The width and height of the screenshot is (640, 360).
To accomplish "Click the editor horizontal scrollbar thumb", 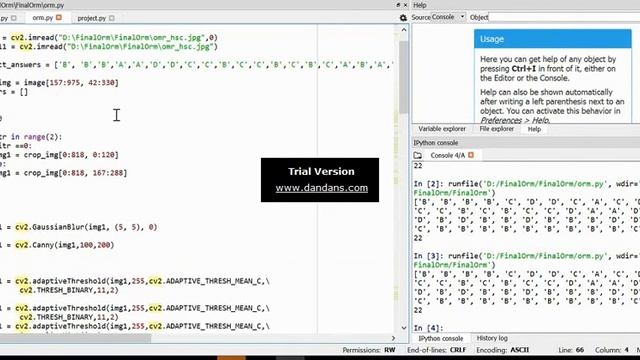I will pyautogui.click(x=76, y=338).
